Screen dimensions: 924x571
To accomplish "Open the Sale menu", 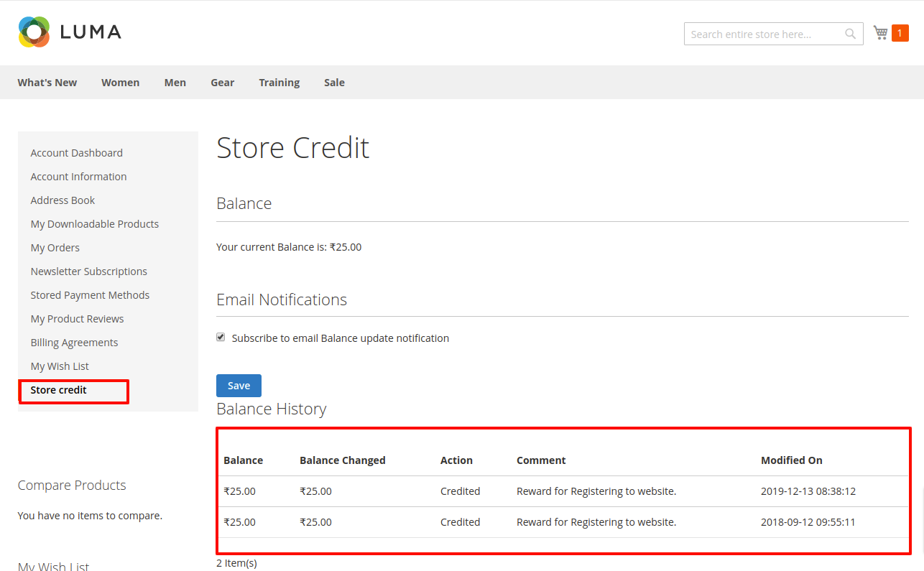I will [x=334, y=83].
